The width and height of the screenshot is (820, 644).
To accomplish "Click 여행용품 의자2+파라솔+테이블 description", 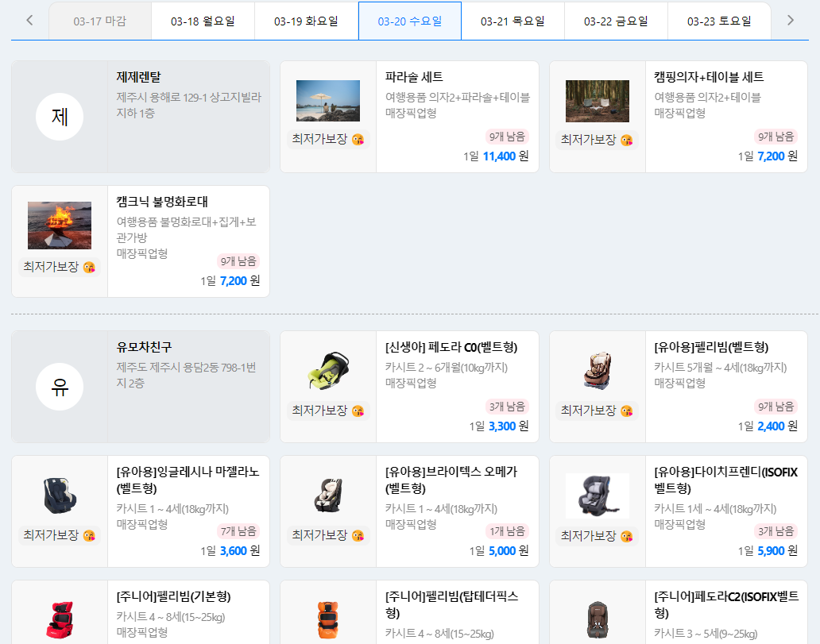I will tap(458, 97).
